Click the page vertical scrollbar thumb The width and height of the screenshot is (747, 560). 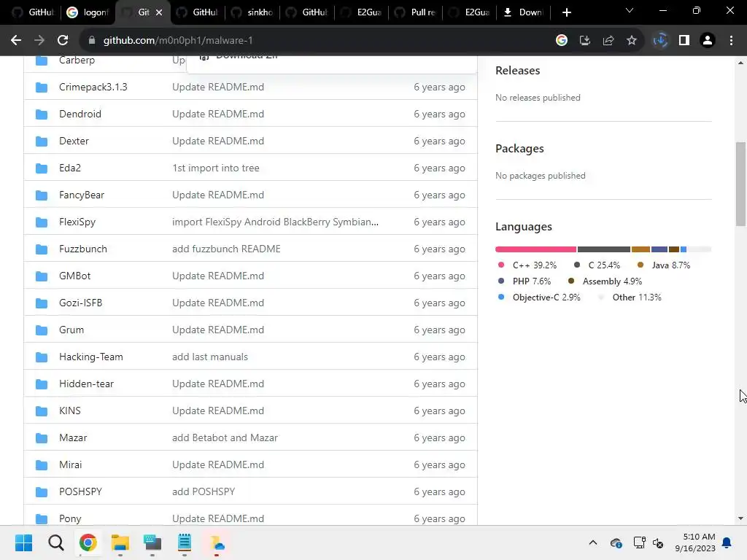740,184
